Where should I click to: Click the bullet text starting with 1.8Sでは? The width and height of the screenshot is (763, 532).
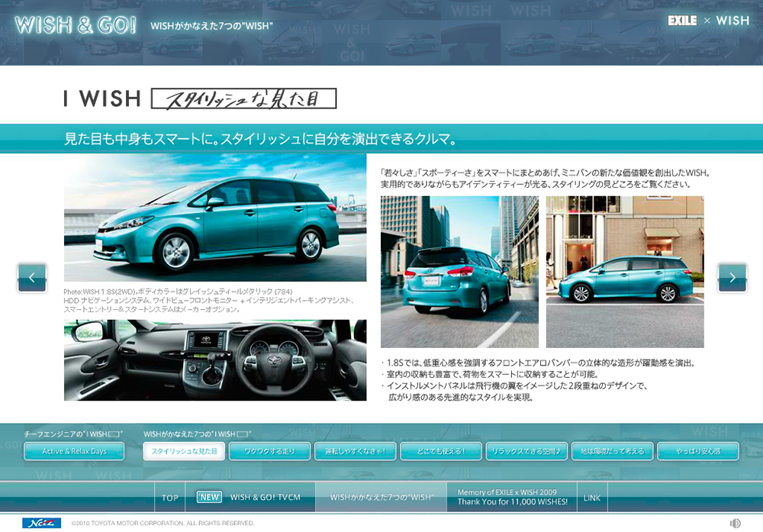538,363
